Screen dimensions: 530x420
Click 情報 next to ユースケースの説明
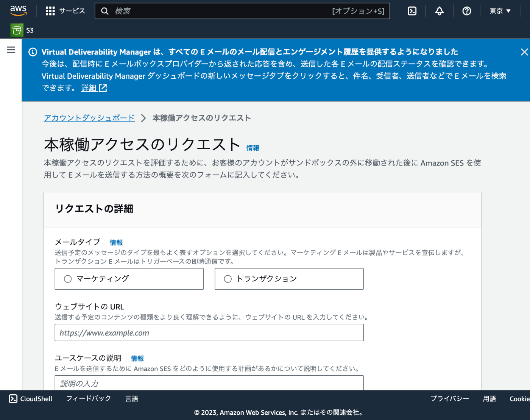pos(137,358)
